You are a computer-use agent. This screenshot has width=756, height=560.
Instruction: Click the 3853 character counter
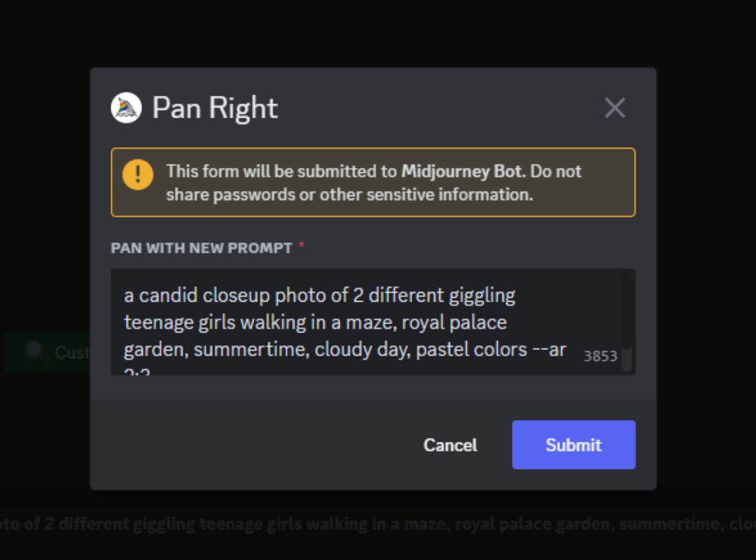coord(601,356)
